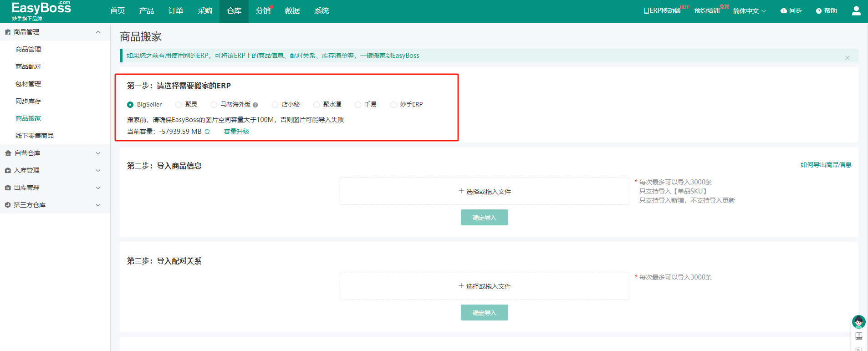The width and height of the screenshot is (868, 351).
Task: Open the 数据 top menu
Action: click(292, 11)
